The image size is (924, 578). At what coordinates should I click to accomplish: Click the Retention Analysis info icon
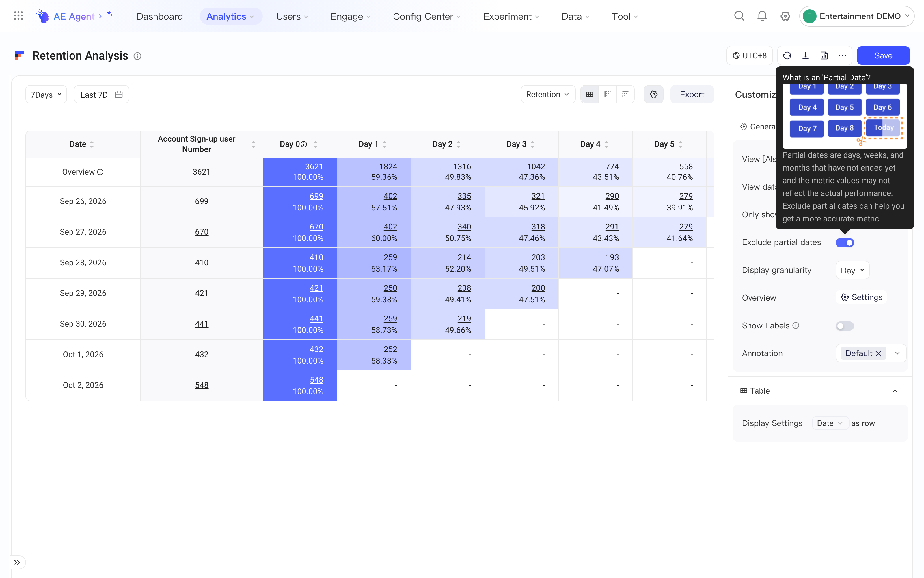(x=137, y=56)
